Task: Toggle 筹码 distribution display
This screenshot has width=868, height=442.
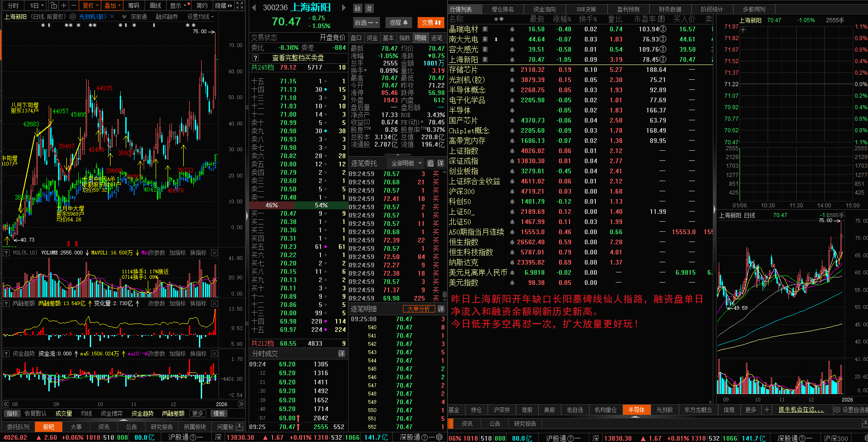Action: click(134, 6)
